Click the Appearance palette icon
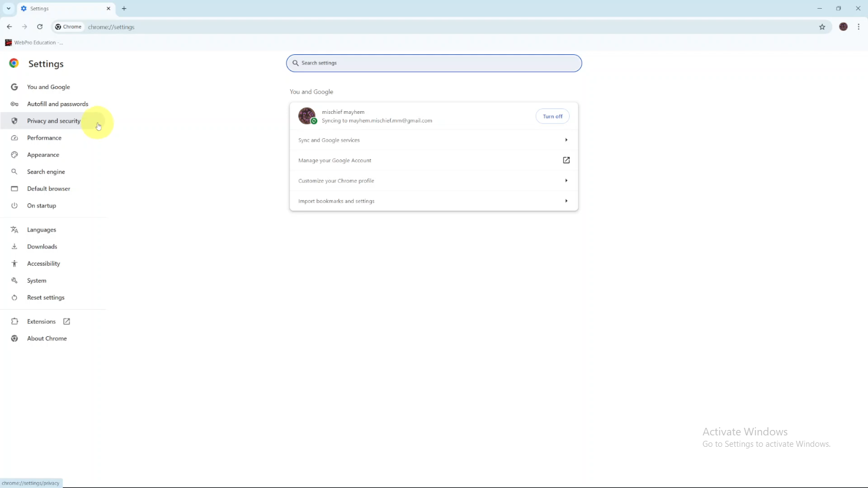The image size is (868, 488). [15, 155]
